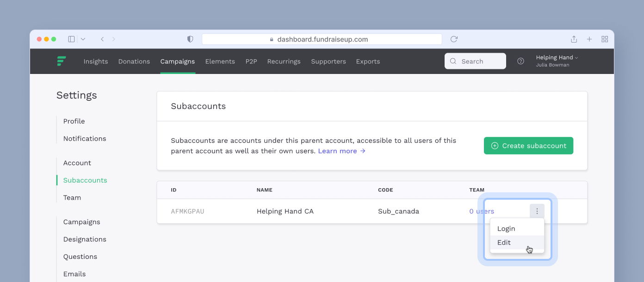
Task: Click the TEAM column header
Action: click(477, 190)
